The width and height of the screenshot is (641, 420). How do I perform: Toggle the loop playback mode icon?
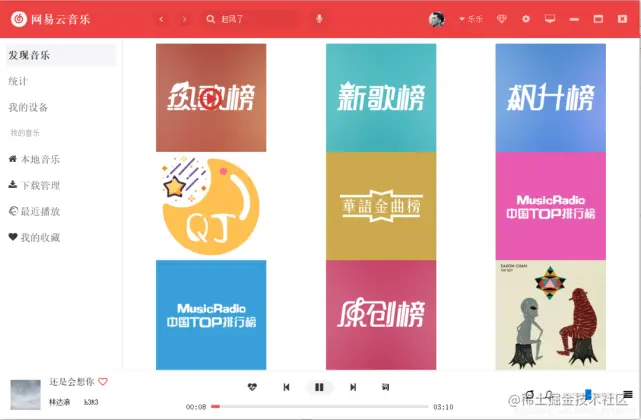point(530,395)
